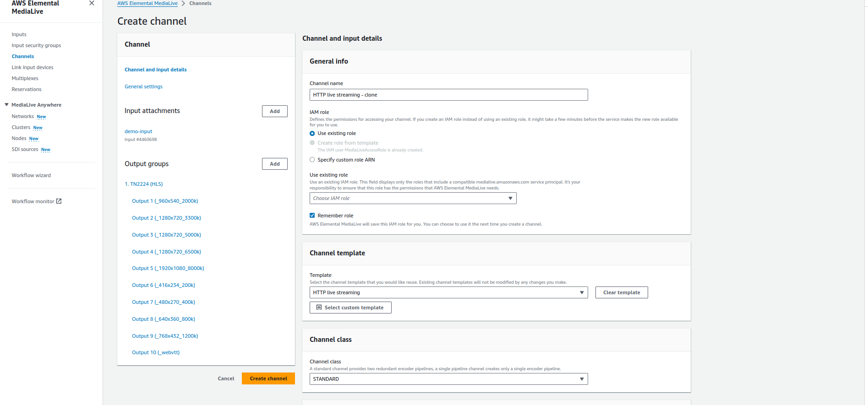Open Input security groups page

pos(36,45)
